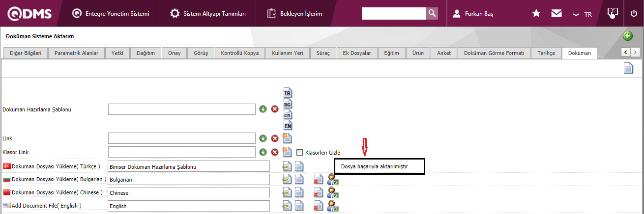644x214 pixels.
Task: Open Sistem Altyapı Tanımları menu
Action: tap(208, 13)
